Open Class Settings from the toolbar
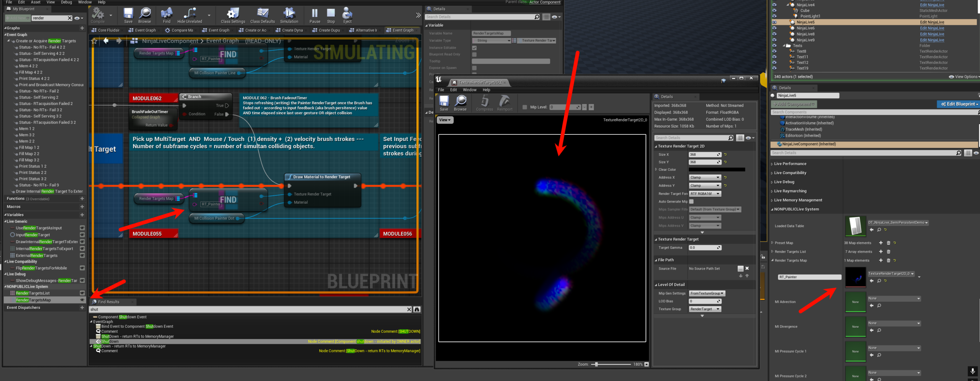Viewport: 980px width, 381px height. point(233,15)
